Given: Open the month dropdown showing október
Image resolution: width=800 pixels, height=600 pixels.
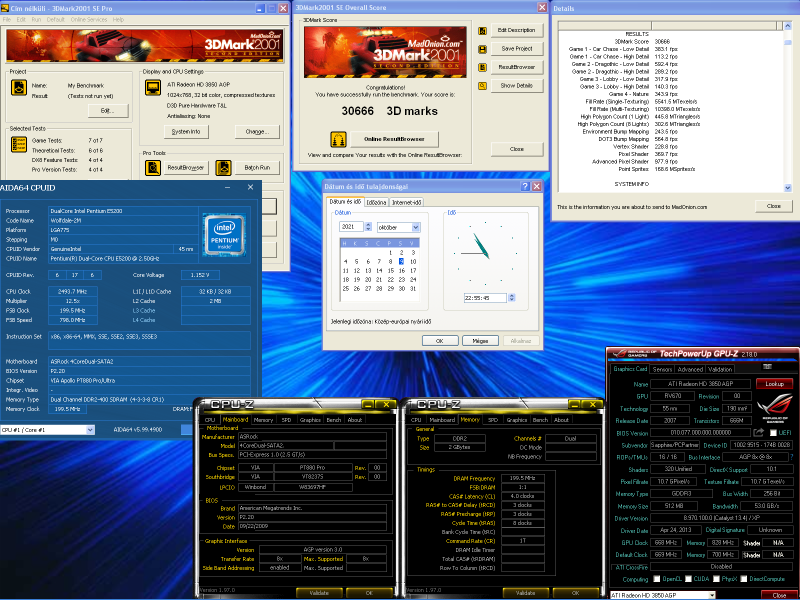Looking at the screenshot, I should click(x=415, y=227).
